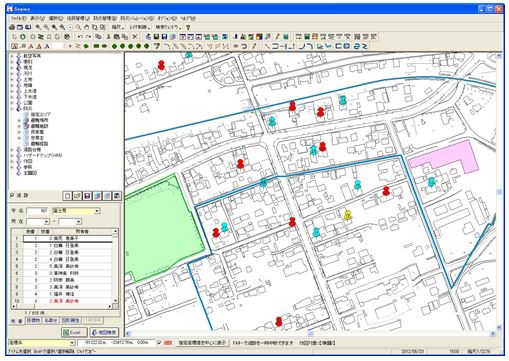Image resolution: width=509 pixels, height=361 pixels.
Task: Expand the 下水道 tree node
Action: click(x=12, y=97)
